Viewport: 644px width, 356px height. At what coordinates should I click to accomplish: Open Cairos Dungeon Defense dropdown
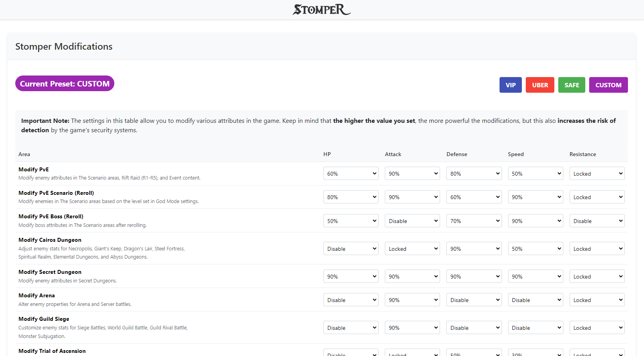[x=474, y=248]
